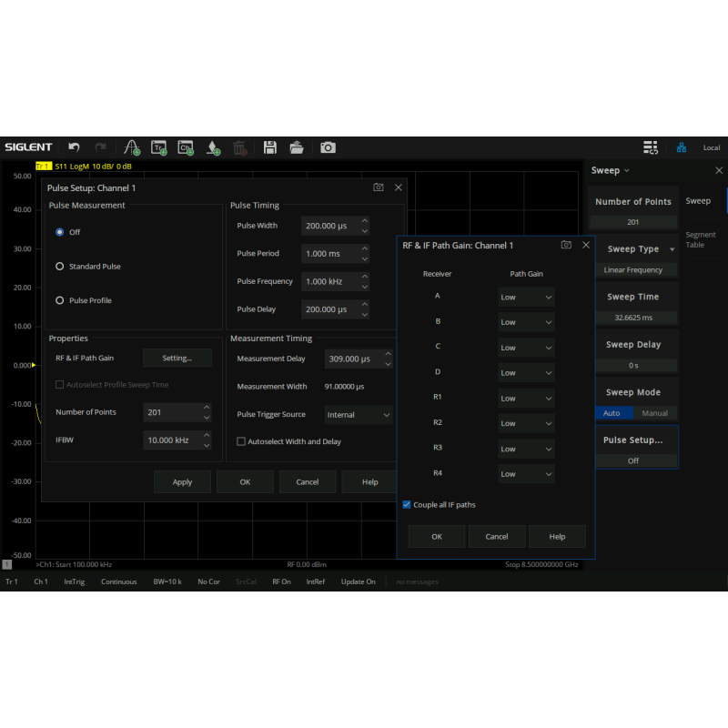Click the save floppy disk icon
Image resolution: width=728 pixels, height=728 pixels.
point(270,147)
